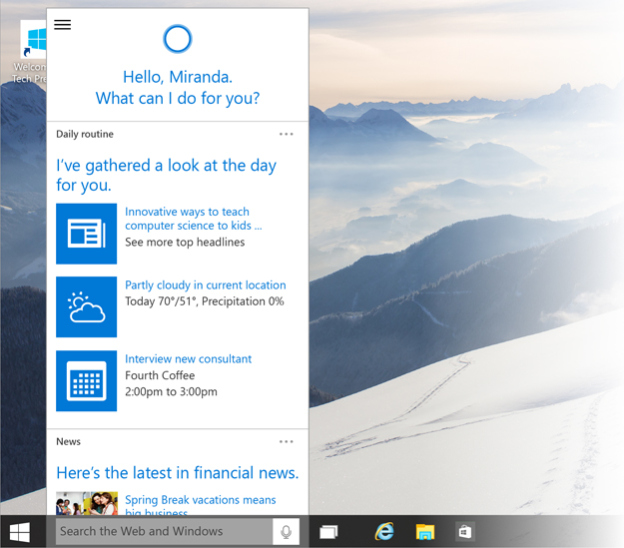Expand the Daily routine options ellipsis
Screen dimensions: 624x548
tap(286, 134)
